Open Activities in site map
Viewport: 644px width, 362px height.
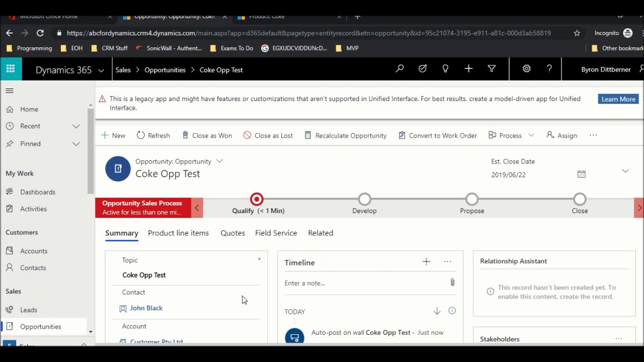pyautogui.click(x=33, y=209)
